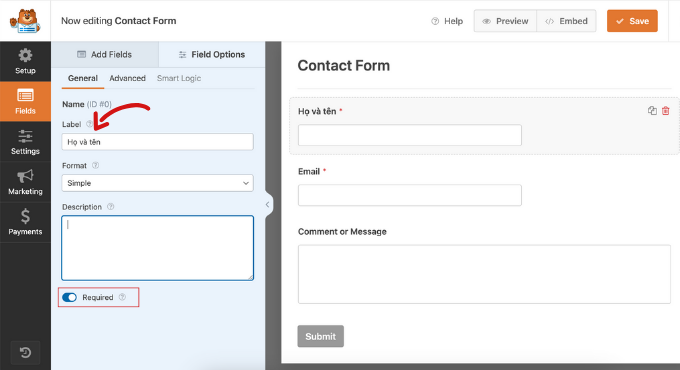Click the Label help question icon
This screenshot has width=680, height=370.
pos(89,124)
